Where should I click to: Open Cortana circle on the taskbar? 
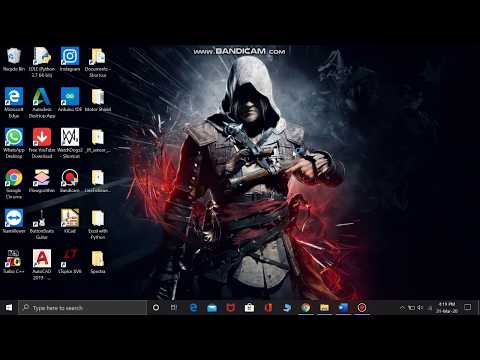[156, 308]
